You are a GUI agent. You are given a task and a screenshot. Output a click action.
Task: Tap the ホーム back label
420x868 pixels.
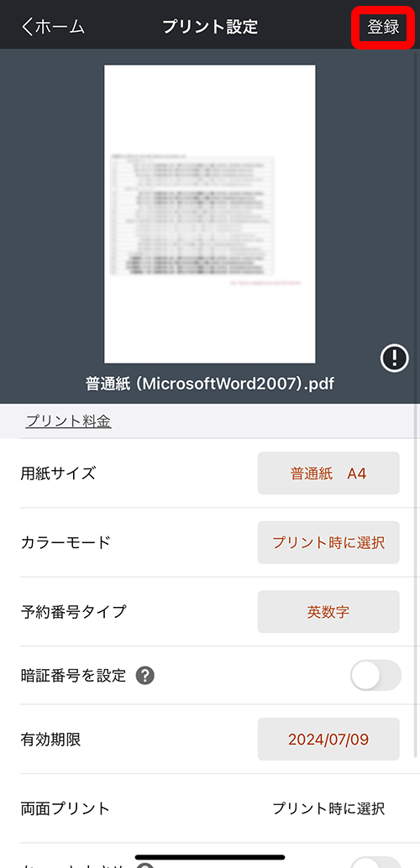tap(60, 27)
